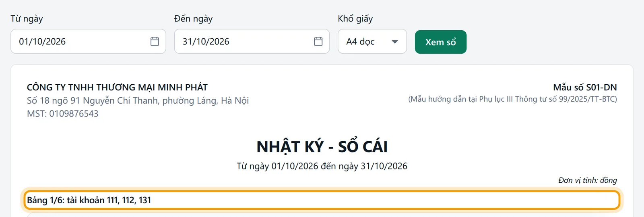The image size is (644, 217).
Task: Select the Bảng 1/6 table heading
Action: [322, 200]
